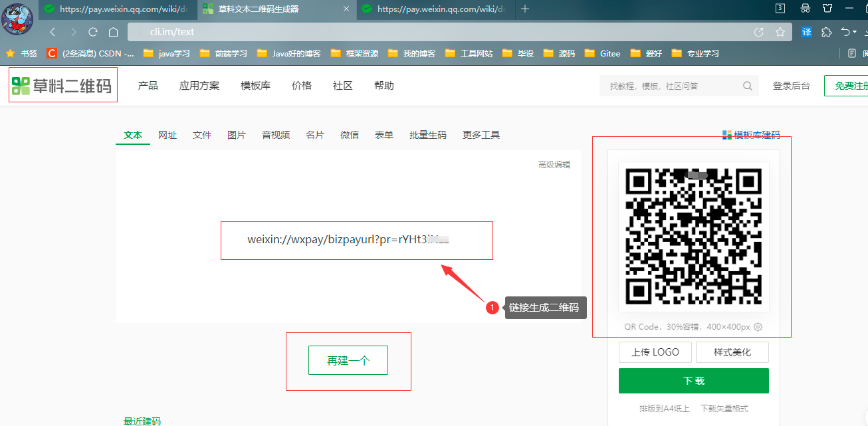Focus the site search box 找教程、模板、社区问答
Image resolution: width=868 pixels, height=426 pixels.
[x=679, y=86]
